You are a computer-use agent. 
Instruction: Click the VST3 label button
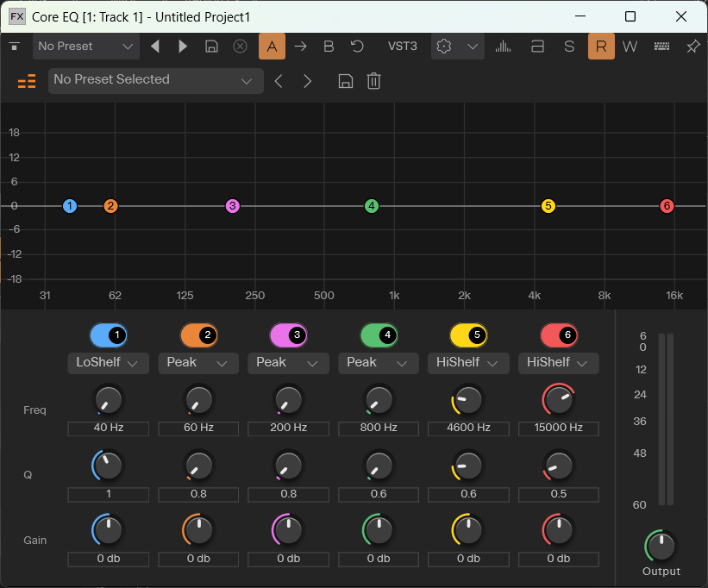point(403,46)
